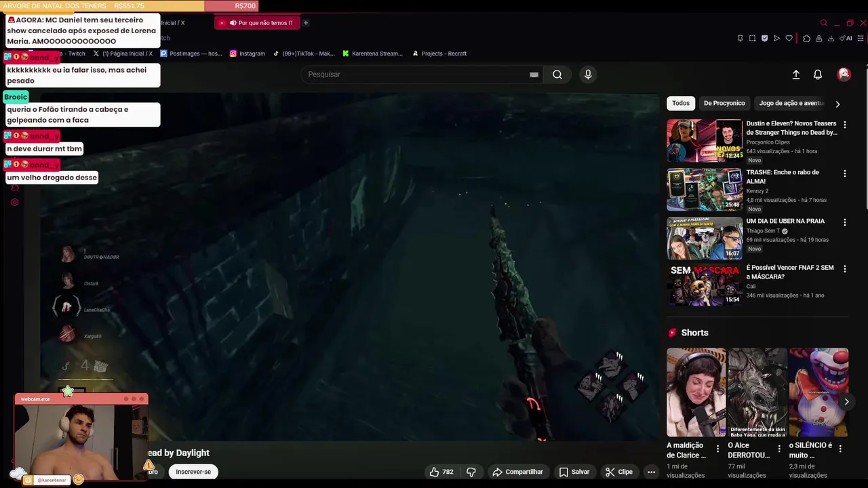Screen dimensions: 868x488
Task: Open the UM DIA DE UBER NA PRAIA thumbnail
Action: pyautogui.click(x=705, y=238)
